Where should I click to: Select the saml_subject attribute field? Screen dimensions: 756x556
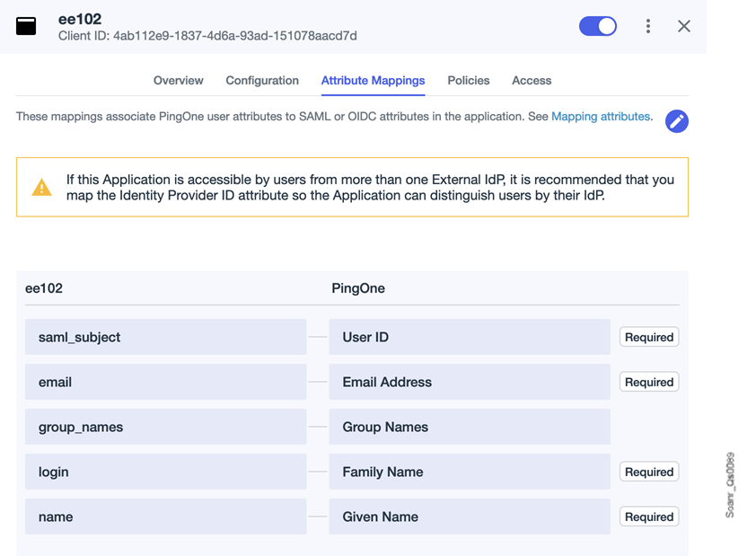click(166, 337)
